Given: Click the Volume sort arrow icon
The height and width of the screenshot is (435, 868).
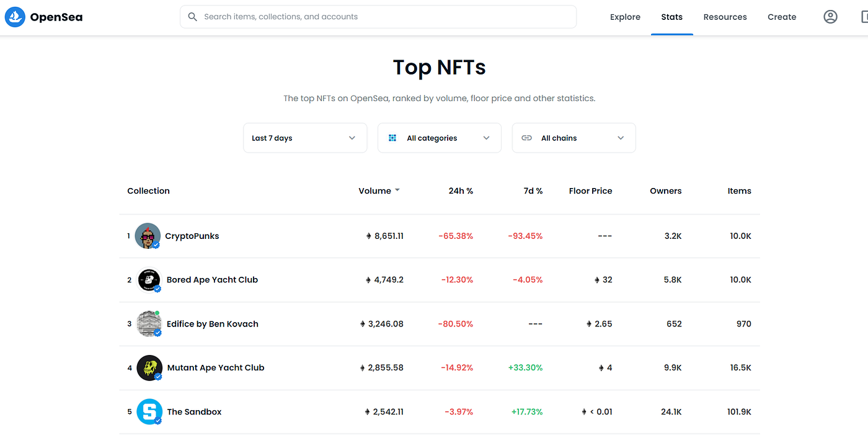Looking at the screenshot, I should pos(397,191).
